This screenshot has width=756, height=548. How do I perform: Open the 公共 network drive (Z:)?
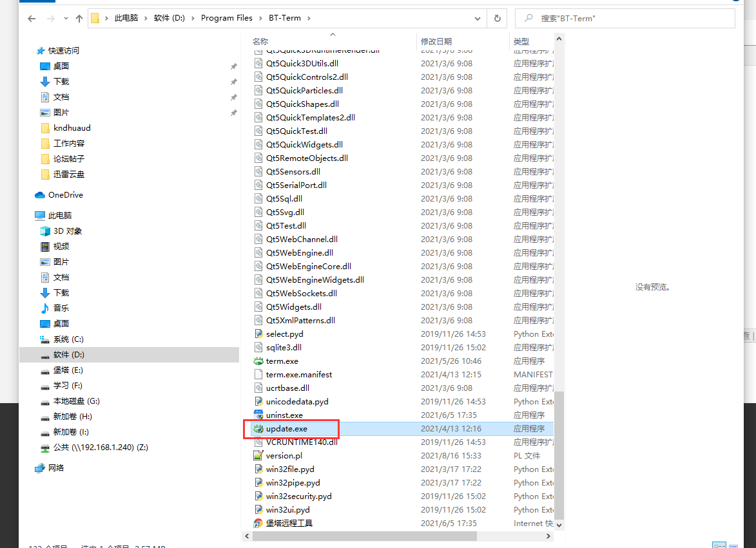(101, 447)
